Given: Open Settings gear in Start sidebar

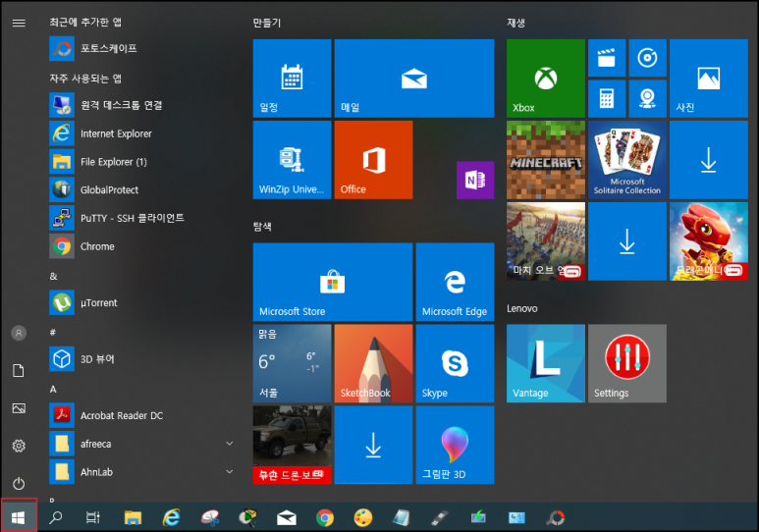Looking at the screenshot, I should tap(19, 446).
